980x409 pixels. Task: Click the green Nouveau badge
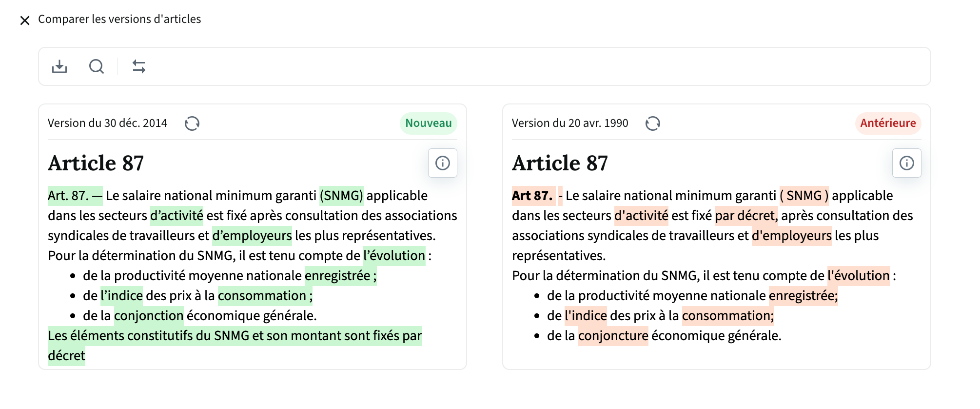[428, 123]
